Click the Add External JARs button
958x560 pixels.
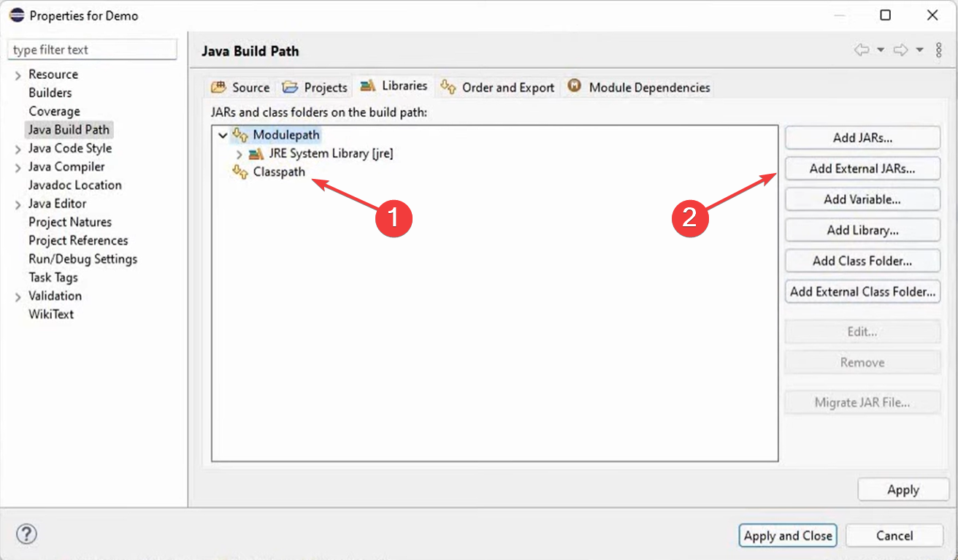click(862, 169)
